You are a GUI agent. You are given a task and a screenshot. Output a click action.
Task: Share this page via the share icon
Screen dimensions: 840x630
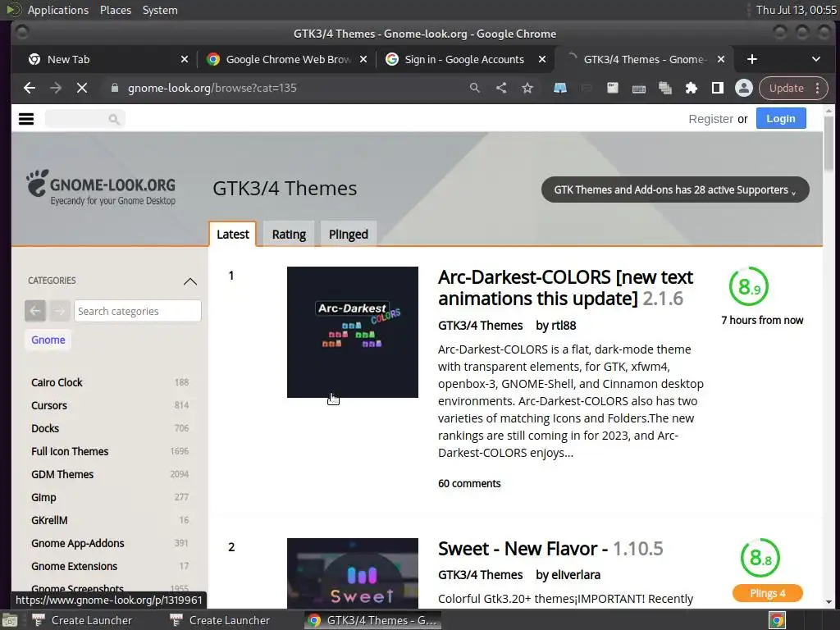[x=501, y=88]
